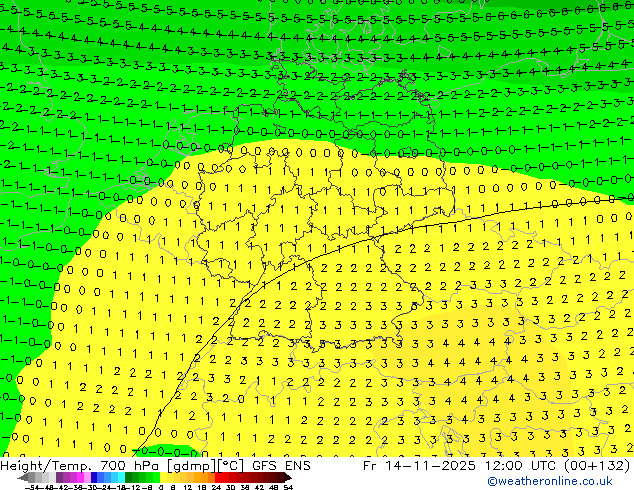Open the weatheronline.co.uk credit link
This screenshot has height=490, width=634.
click(x=550, y=481)
